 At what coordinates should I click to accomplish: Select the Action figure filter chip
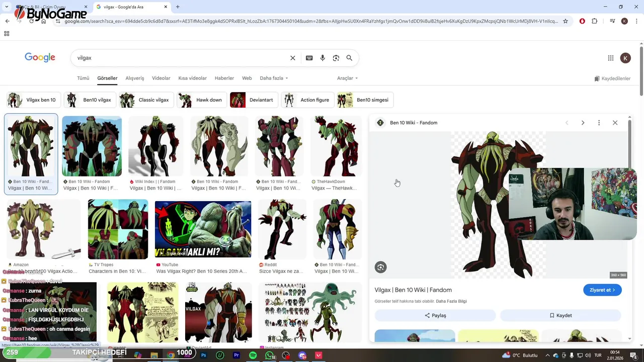[308, 100]
